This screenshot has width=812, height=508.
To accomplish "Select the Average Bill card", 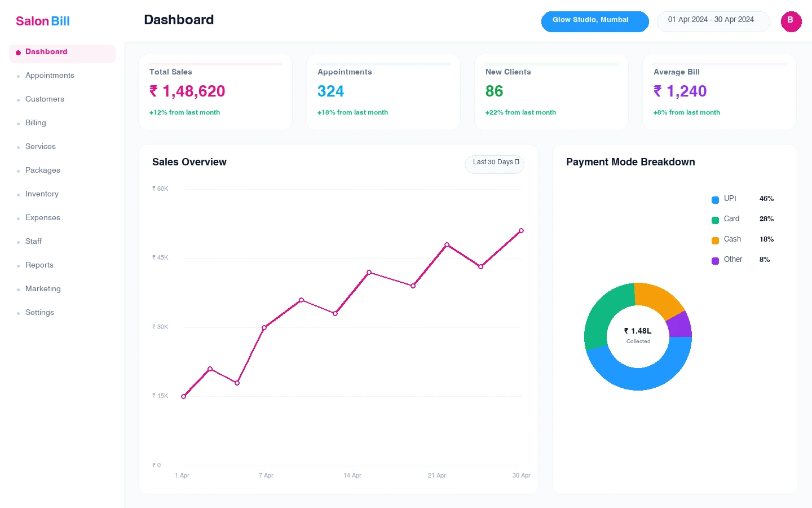I will (720, 92).
